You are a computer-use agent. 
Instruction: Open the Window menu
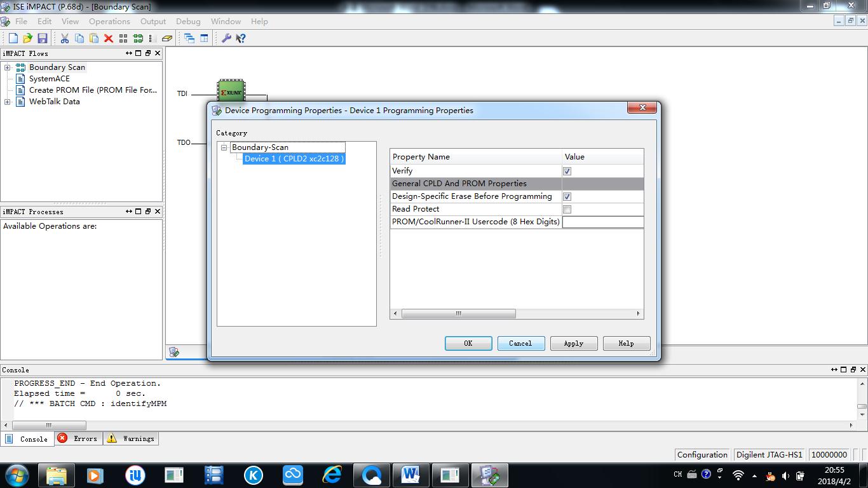point(226,21)
